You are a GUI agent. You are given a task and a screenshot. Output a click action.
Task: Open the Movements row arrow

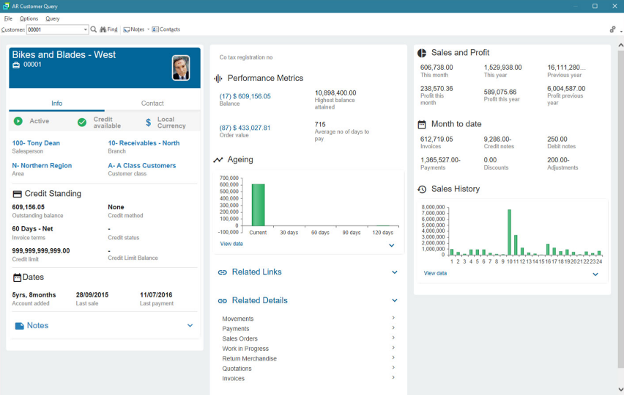click(x=393, y=318)
